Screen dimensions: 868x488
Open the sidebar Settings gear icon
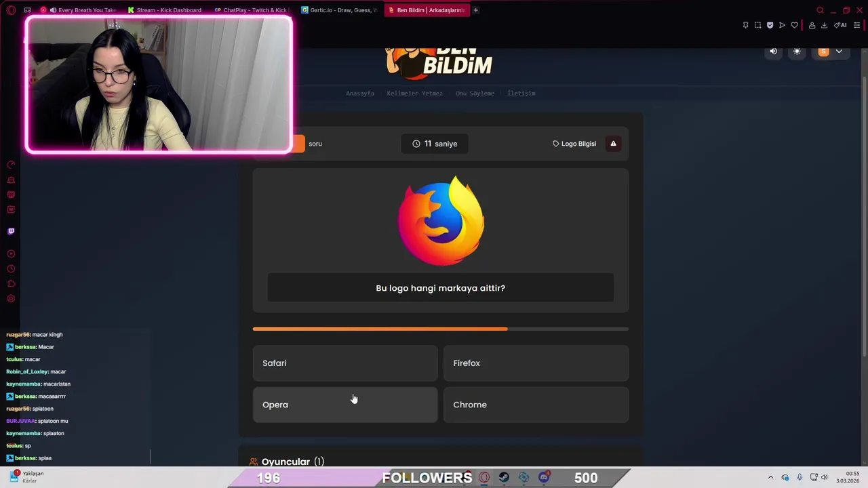click(x=11, y=298)
